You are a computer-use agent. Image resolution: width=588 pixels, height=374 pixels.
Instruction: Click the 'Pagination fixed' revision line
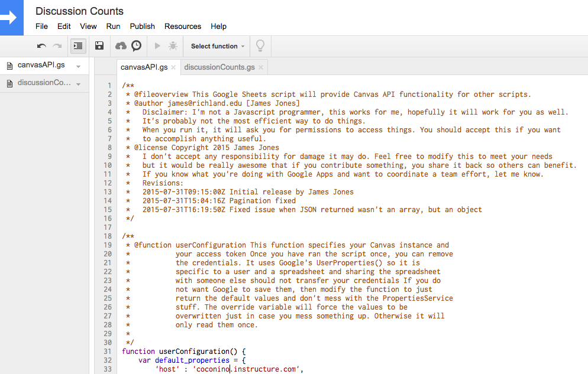click(x=219, y=201)
